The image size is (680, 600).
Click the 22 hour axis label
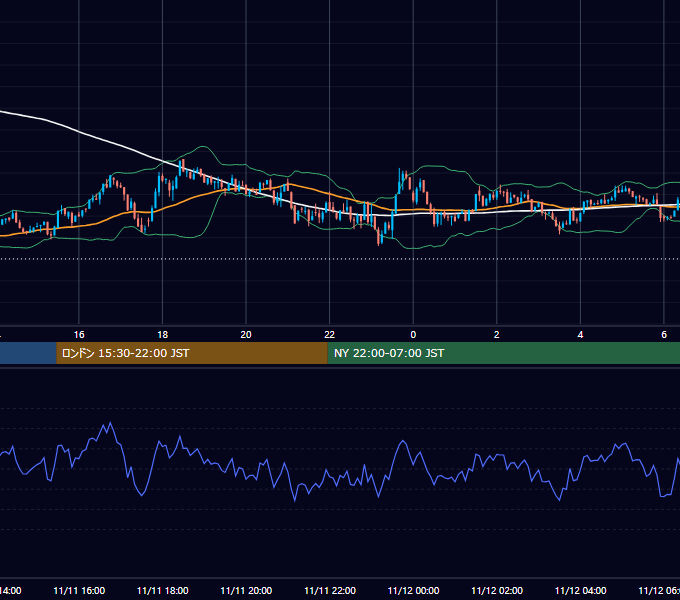pyautogui.click(x=330, y=335)
